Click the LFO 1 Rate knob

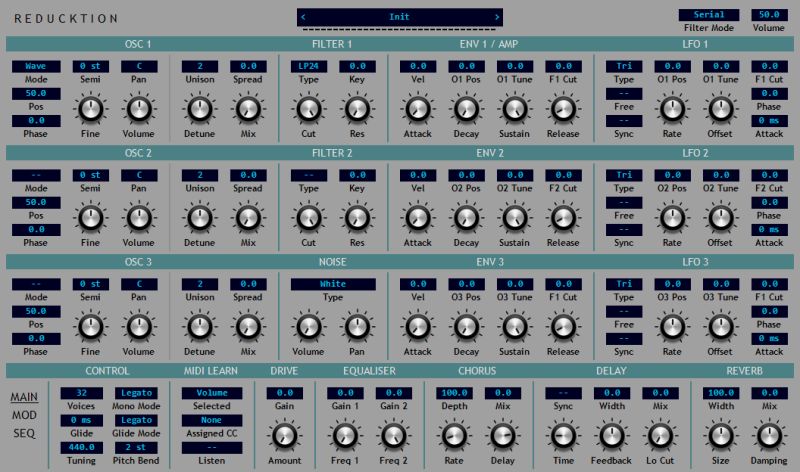pos(672,109)
